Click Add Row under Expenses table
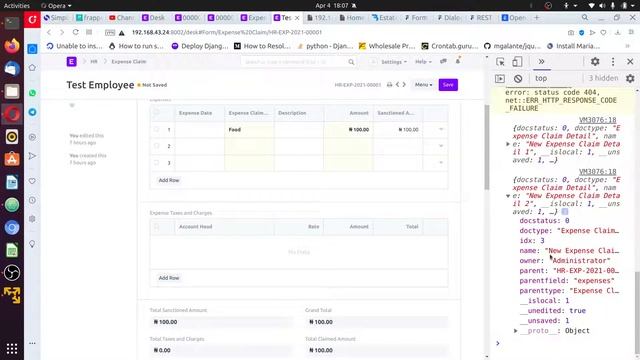Viewport: 640px width, 360px height. pos(169,180)
